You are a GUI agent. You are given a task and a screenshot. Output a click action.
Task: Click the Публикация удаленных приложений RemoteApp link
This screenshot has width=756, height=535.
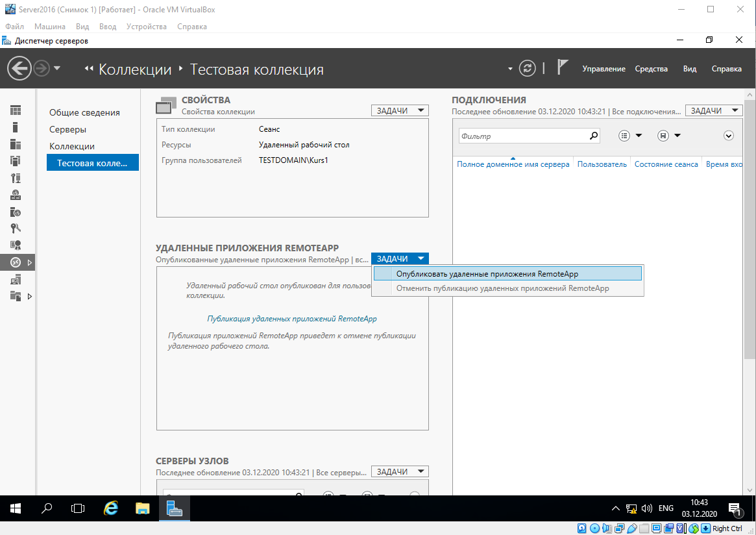coord(291,319)
